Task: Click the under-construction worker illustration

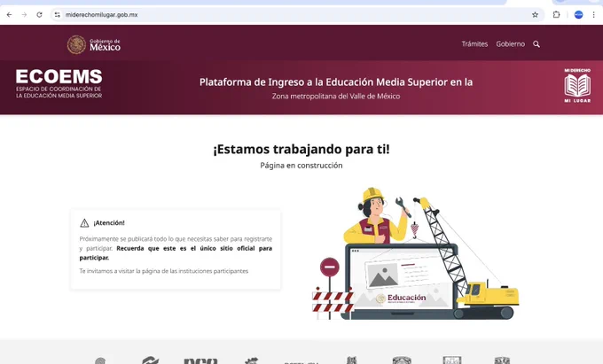Action: coord(415,253)
